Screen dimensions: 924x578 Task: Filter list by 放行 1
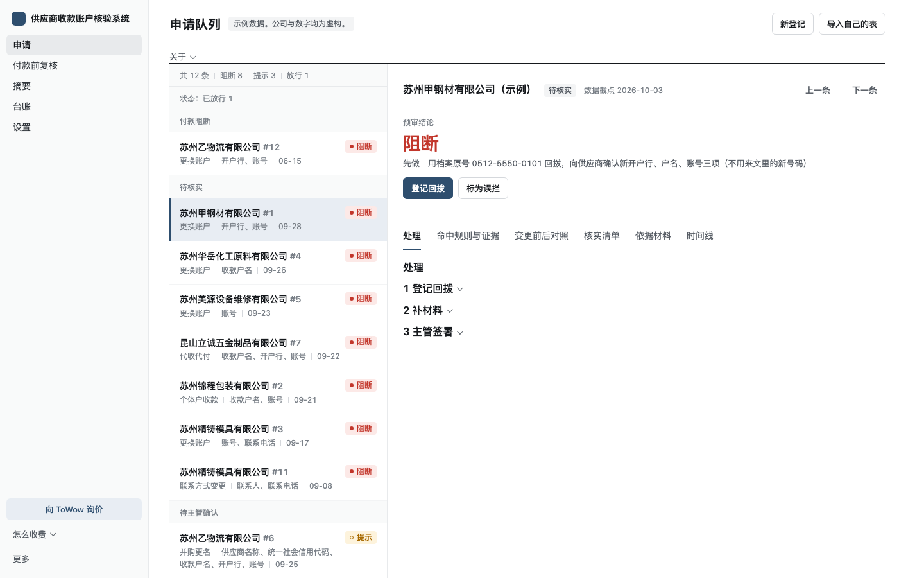pyautogui.click(x=298, y=76)
